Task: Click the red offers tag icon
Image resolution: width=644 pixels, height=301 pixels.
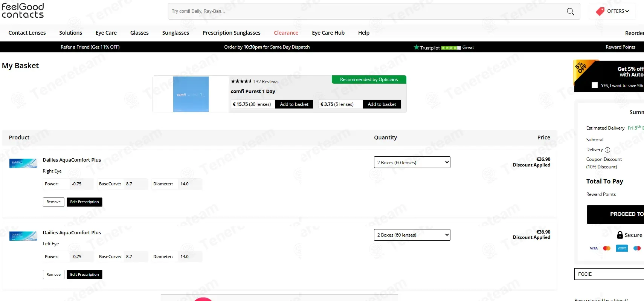Action: click(600, 11)
